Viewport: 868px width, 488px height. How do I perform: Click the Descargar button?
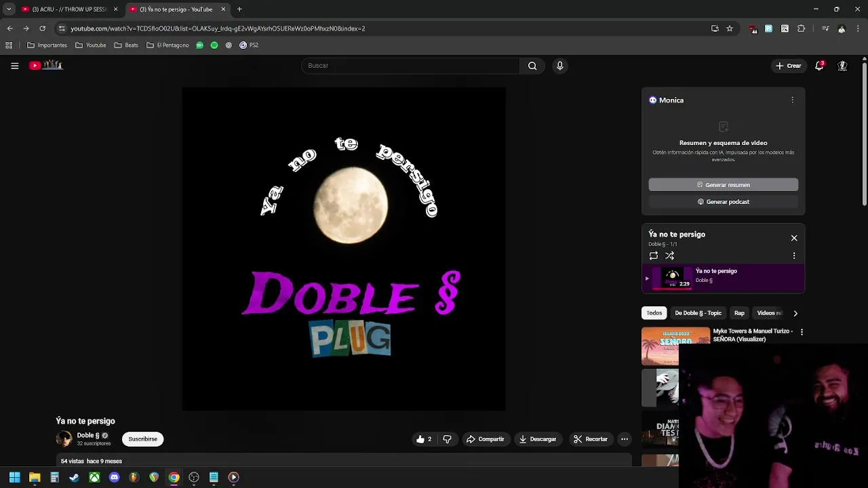coord(537,439)
